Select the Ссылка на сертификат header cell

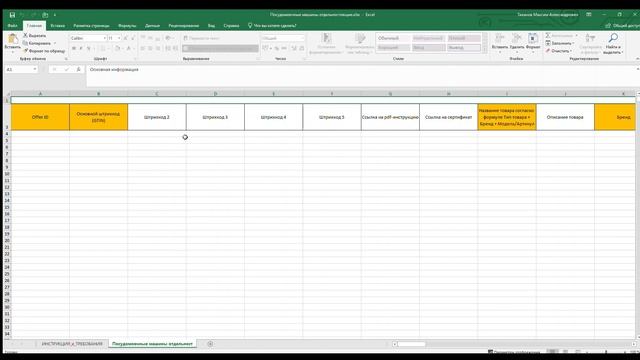448,117
